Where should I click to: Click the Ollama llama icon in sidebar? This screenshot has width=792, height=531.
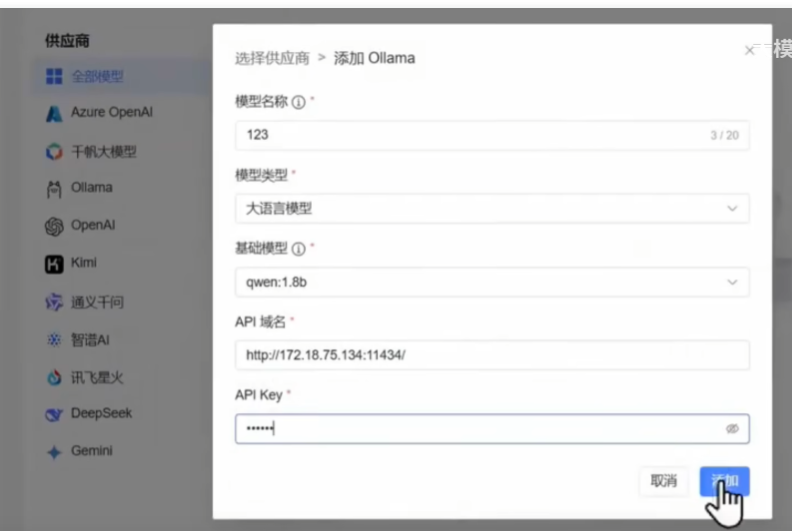click(54, 189)
